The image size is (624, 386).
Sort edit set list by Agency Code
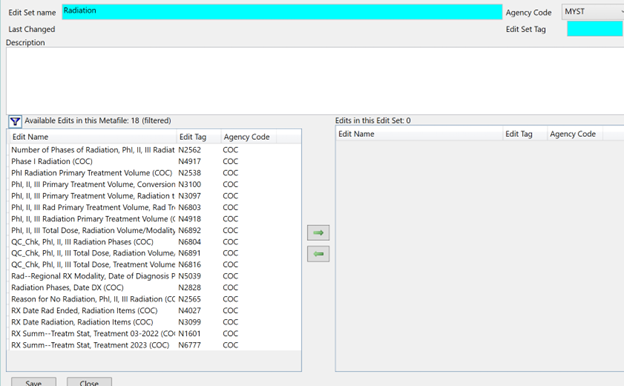pyautogui.click(x=575, y=134)
